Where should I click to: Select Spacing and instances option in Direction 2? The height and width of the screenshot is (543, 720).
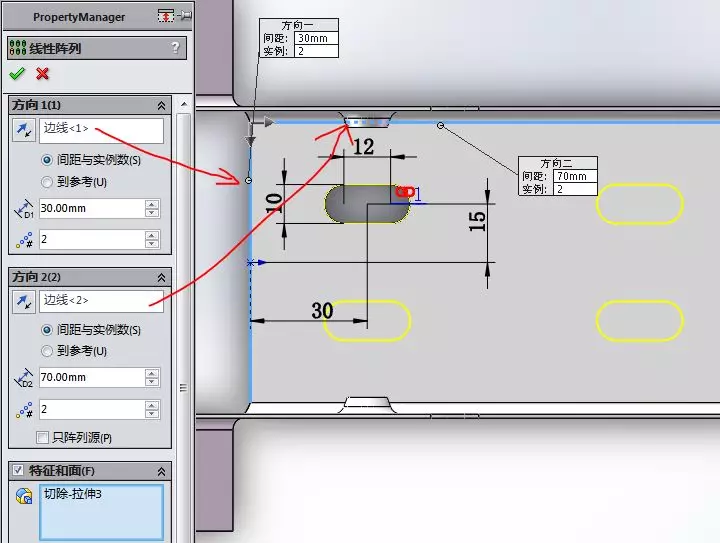(x=47, y=330)
